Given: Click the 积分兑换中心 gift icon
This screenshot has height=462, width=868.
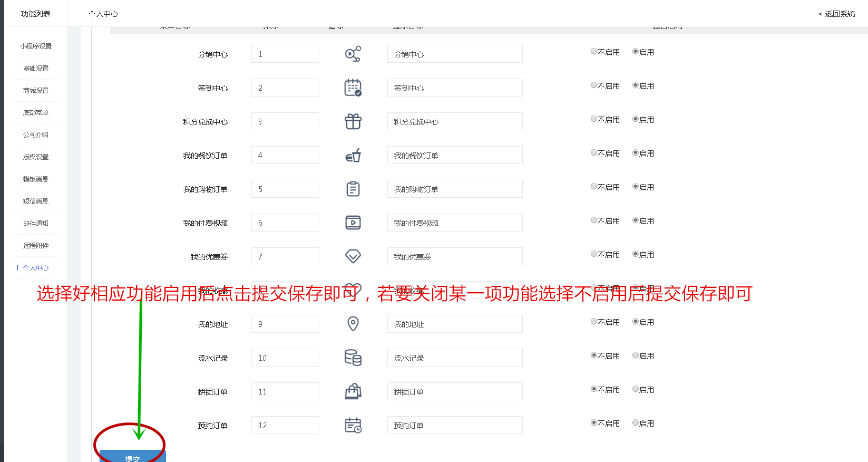Looking at the screenshot, I should (x=353, y=121).
